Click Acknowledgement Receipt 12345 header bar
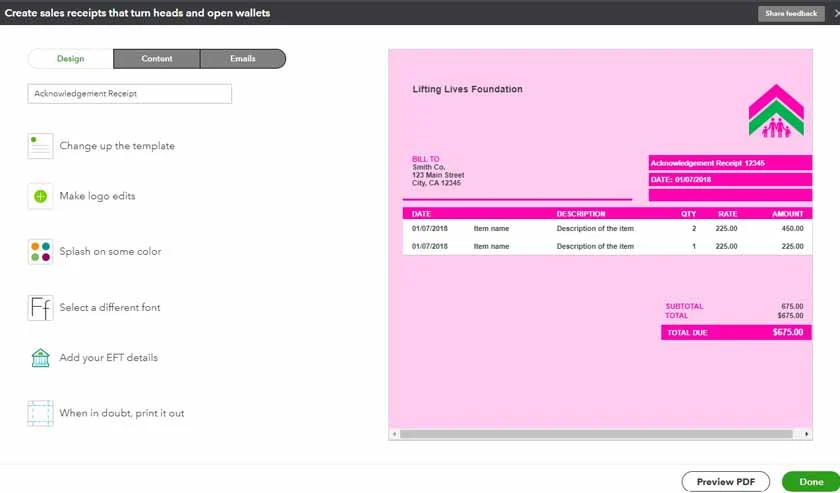Image resolution: width=840 pixels, height=493 pixels. tap(730, 163)
